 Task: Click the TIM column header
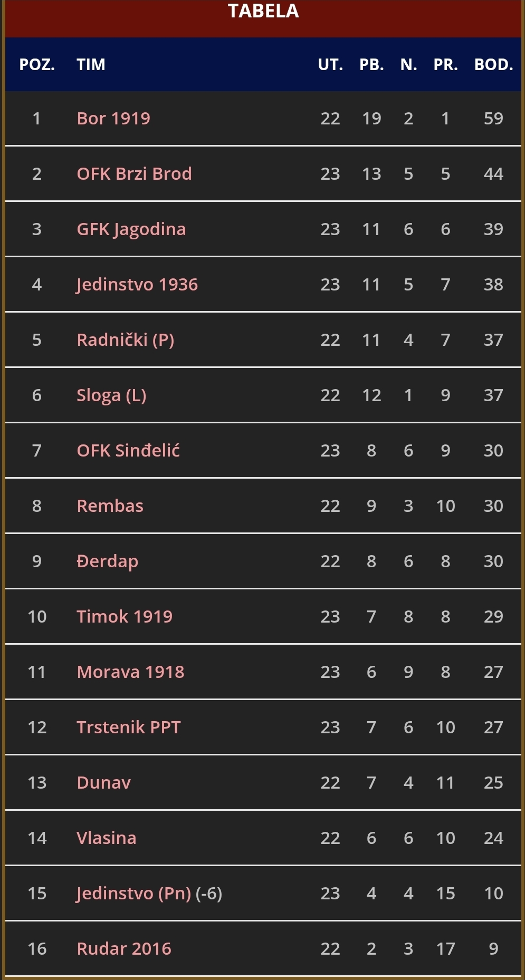tap(91, 65)
